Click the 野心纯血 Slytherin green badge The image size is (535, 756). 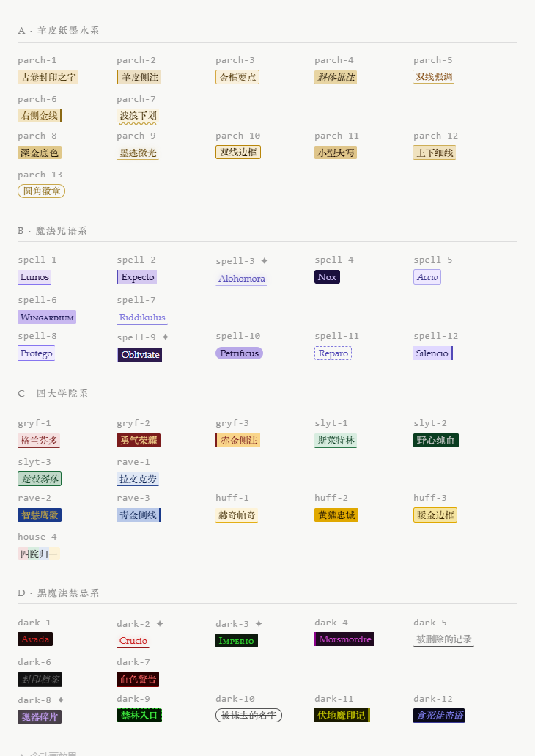[435, 441]
